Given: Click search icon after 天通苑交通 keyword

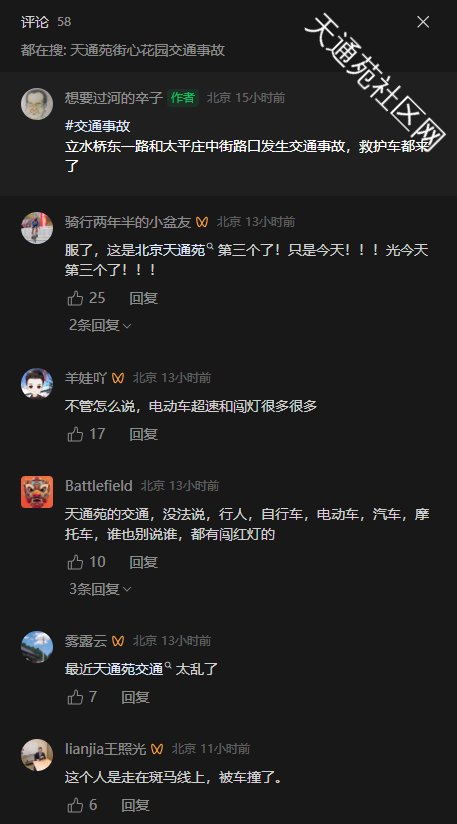Looking at the screenshot, I should pos(168,666).
